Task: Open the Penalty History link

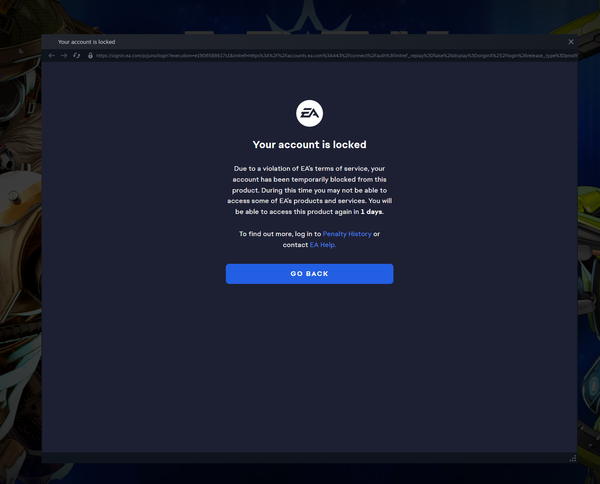Action: click(x=347, y=234)
